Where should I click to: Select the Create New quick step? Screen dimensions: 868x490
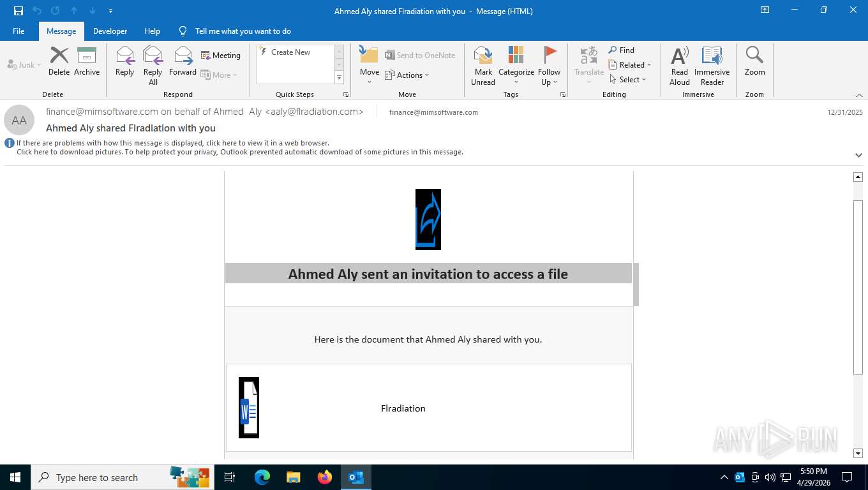click(x=291, y=52)
